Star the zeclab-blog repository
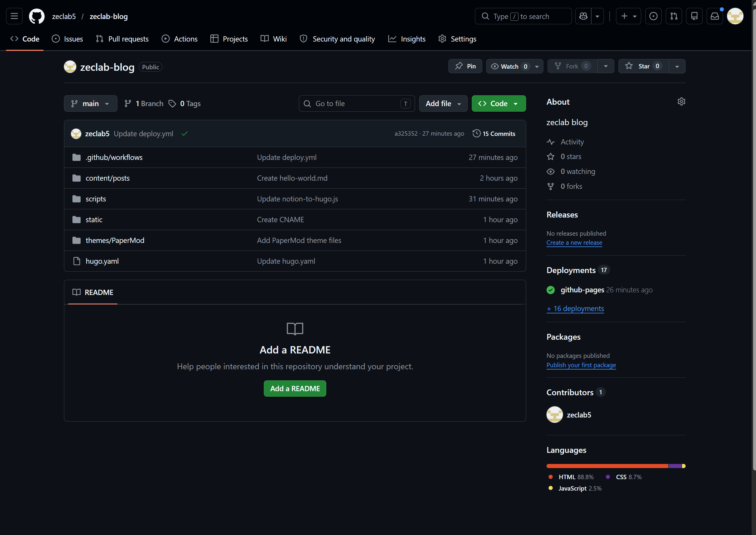Image resolution: width=756 pixels, height=535 pixels. click(644, 66)
